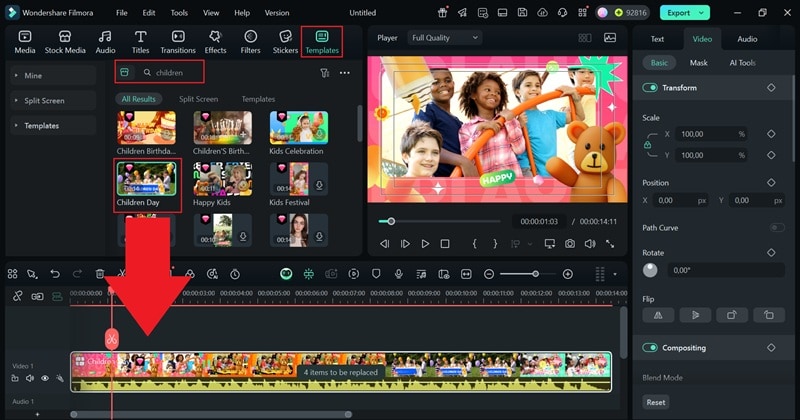Open the Effects tab

click(215, 42)
